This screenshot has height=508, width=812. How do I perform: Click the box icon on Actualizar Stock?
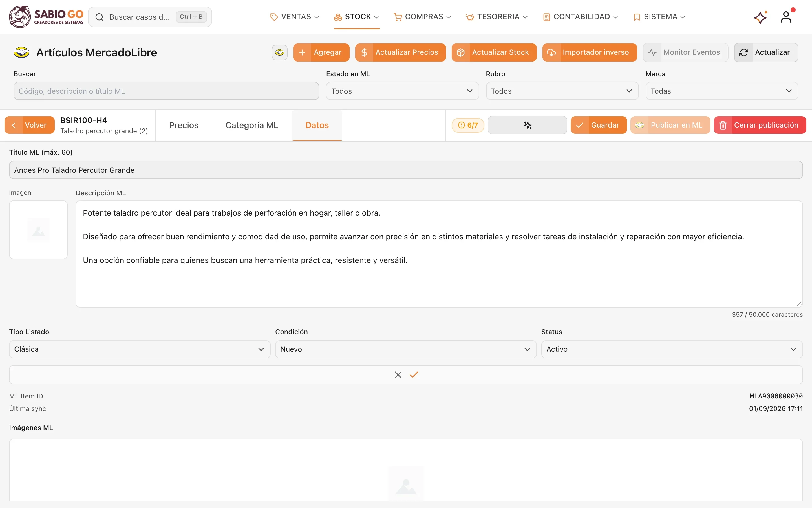pos(460,52)
